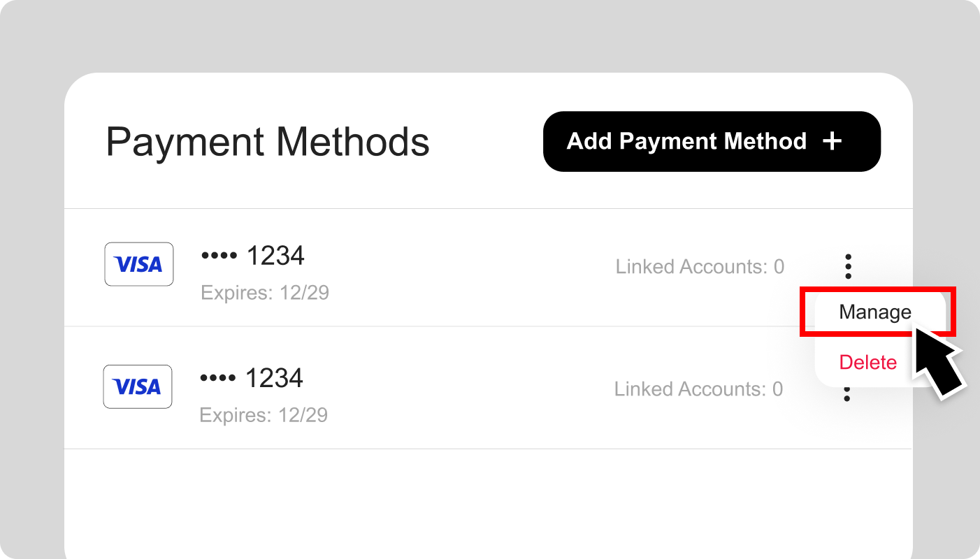Viewport: 980px width, 559px height.
Task: Click the Visa logo on the second card row
Action: [138, 386]
